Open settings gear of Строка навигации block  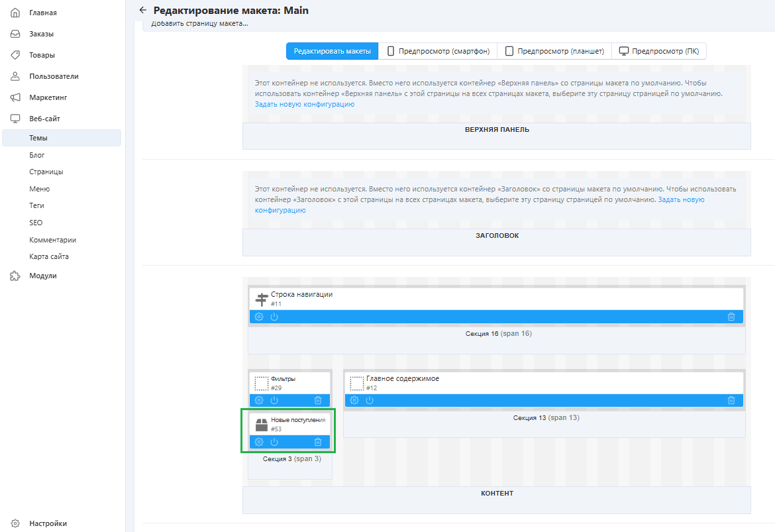[259, 317]
